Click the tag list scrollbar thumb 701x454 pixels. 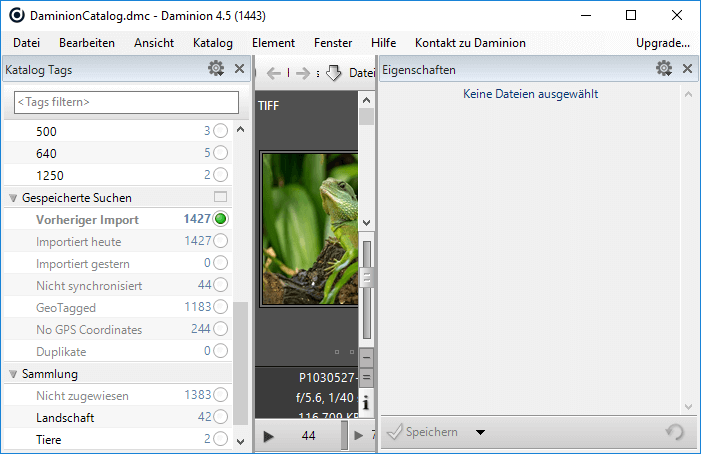(x=241, y=363)
